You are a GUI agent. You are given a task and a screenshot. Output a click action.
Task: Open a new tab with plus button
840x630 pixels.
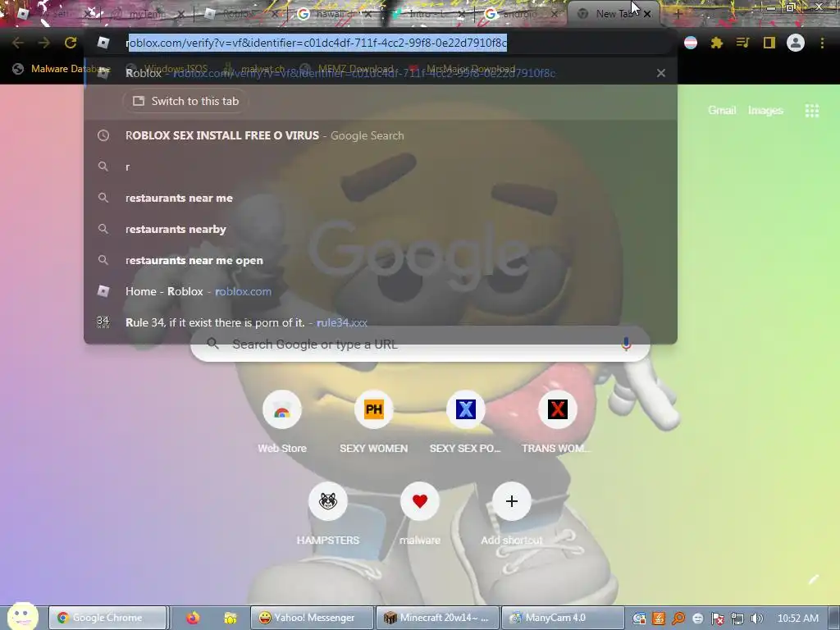tap(678, 14)
